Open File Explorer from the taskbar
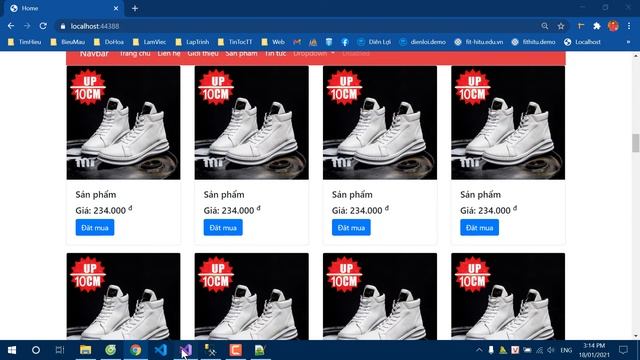This screenshot has width=640, height=360. pyautogui.click(x=85, y=350)
